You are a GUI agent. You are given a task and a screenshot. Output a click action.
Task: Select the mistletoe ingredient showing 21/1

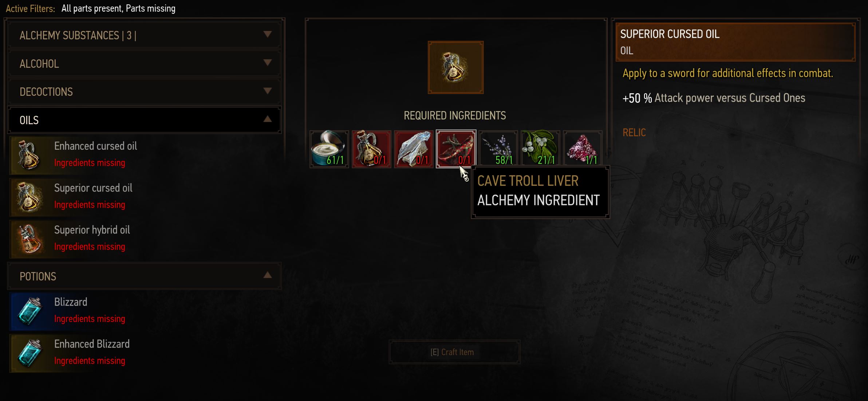point(540,149)
